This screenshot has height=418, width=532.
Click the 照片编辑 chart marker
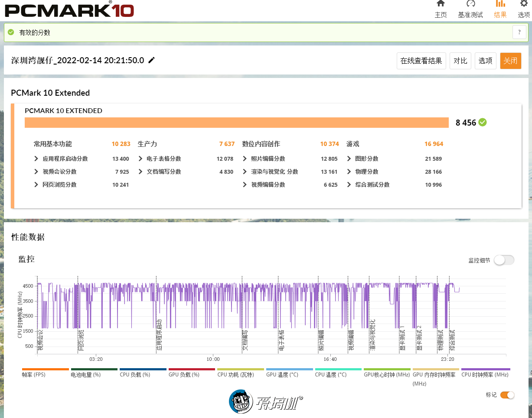tap(322, 340)
